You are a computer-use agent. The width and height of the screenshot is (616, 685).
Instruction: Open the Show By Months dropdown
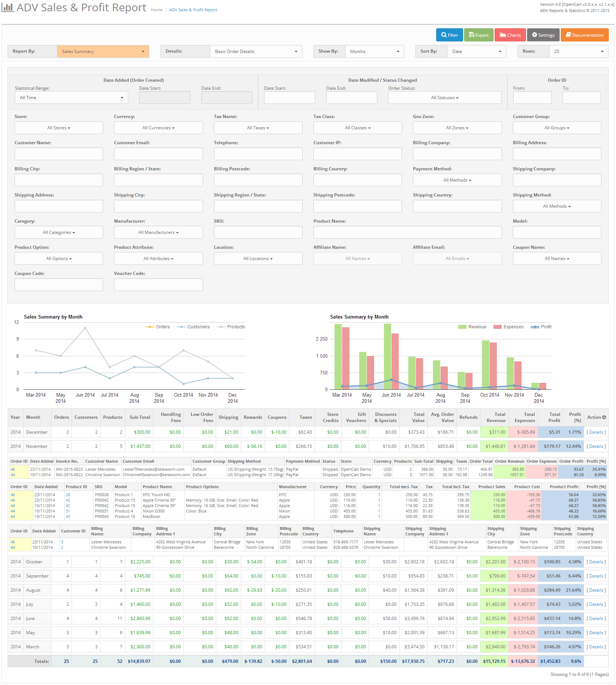(374, 51)
